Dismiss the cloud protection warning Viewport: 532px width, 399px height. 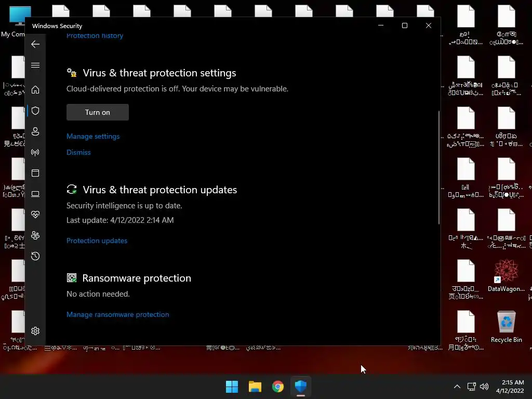tap(78, 152)
